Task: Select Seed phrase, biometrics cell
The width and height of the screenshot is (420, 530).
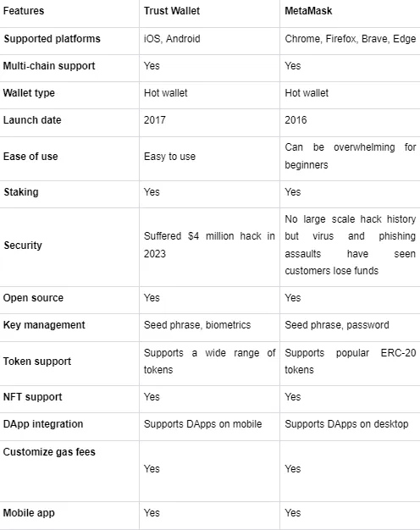Action: (x=197, y=325)
